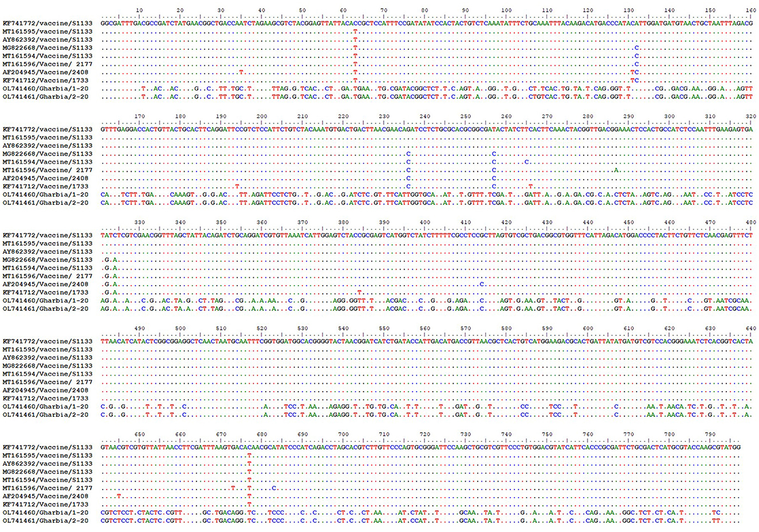The image size is (759, 532).
Task: Select MT161596/Vaccine/ 2177 label in the 10–160 block
Action: (48, 64)
